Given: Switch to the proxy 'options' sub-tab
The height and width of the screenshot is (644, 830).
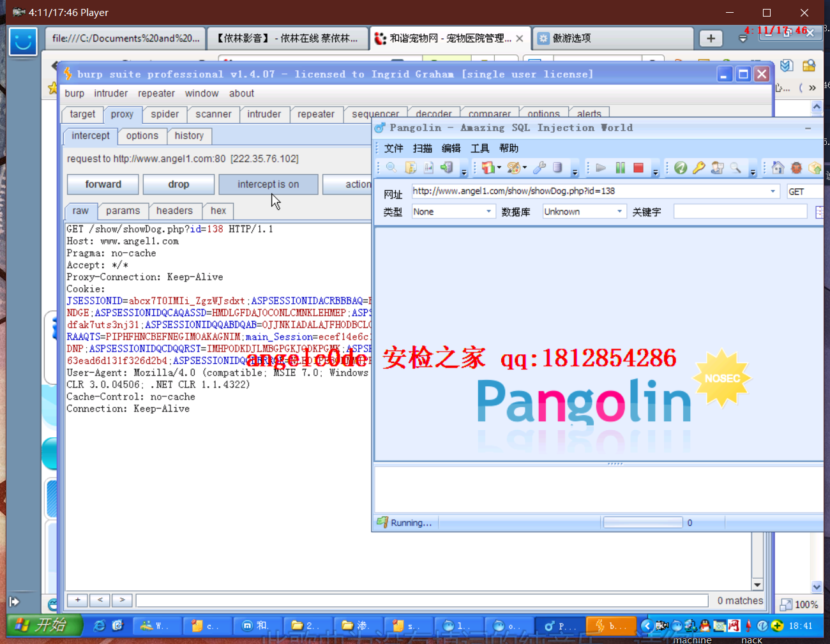Looking at the screenshot, I should pos(142,136).
